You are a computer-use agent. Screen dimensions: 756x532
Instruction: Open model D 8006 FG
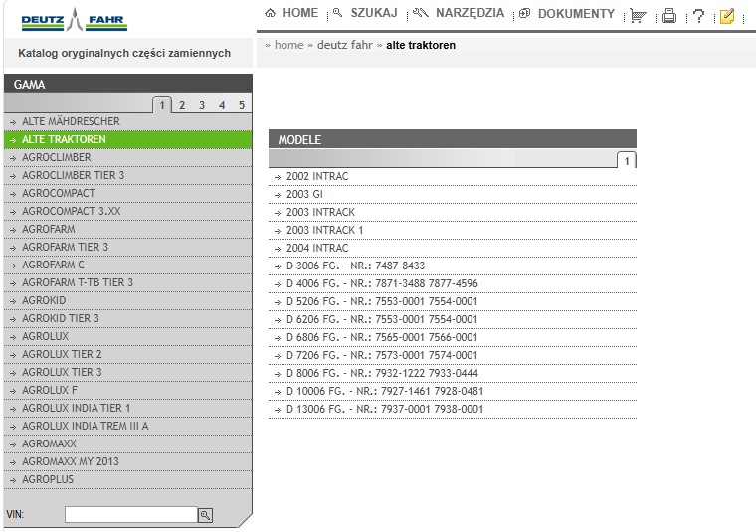pos(453,373)
